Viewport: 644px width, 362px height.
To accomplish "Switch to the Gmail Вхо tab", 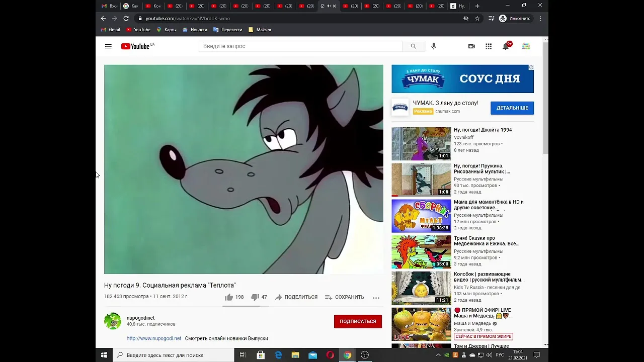I will (x=109, y=6).
